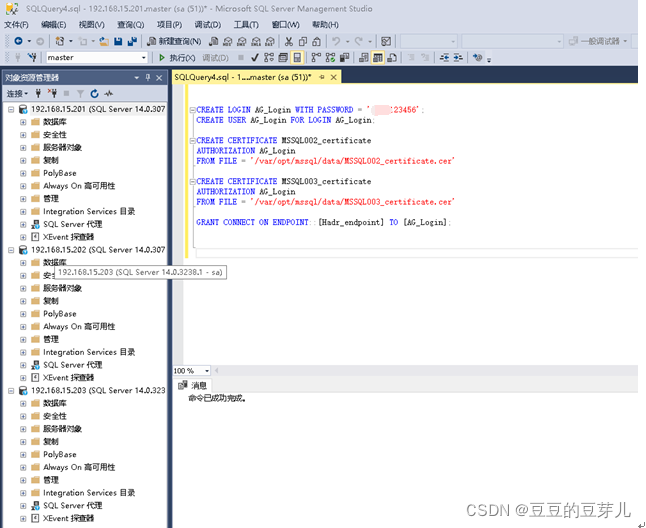The image size is (646, 528).
Task: Open the 工具(T) menu
Action: tap(246, 25)
